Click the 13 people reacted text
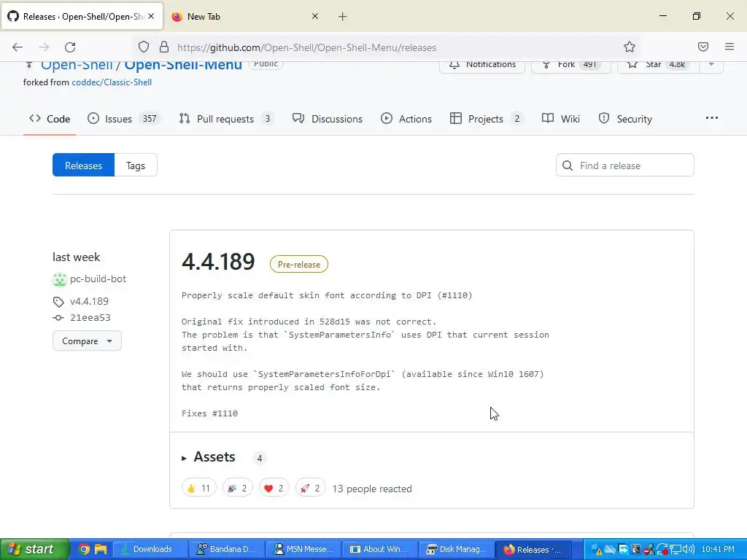Image resolution: width=747 pixels, height=560 pixels. (x=372, y=489)
